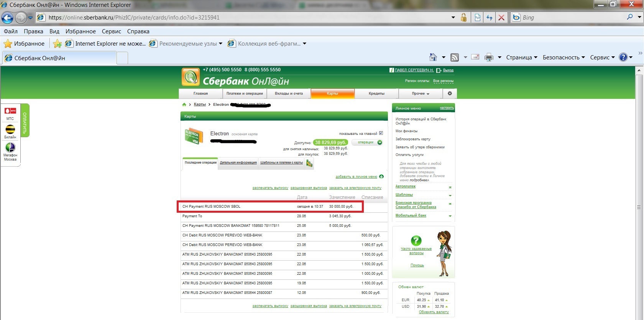Viewport: 644px width, 320px height.
Task: Click 'Payment To' transaction row
Action: [x=284, y=216]
